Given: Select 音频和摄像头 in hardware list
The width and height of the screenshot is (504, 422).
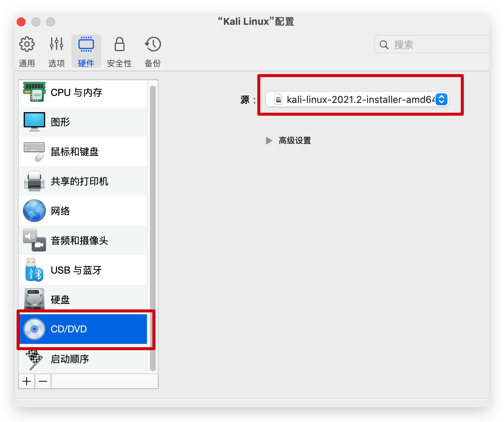Looking at the screenshot, I should (x=83, y=240).
